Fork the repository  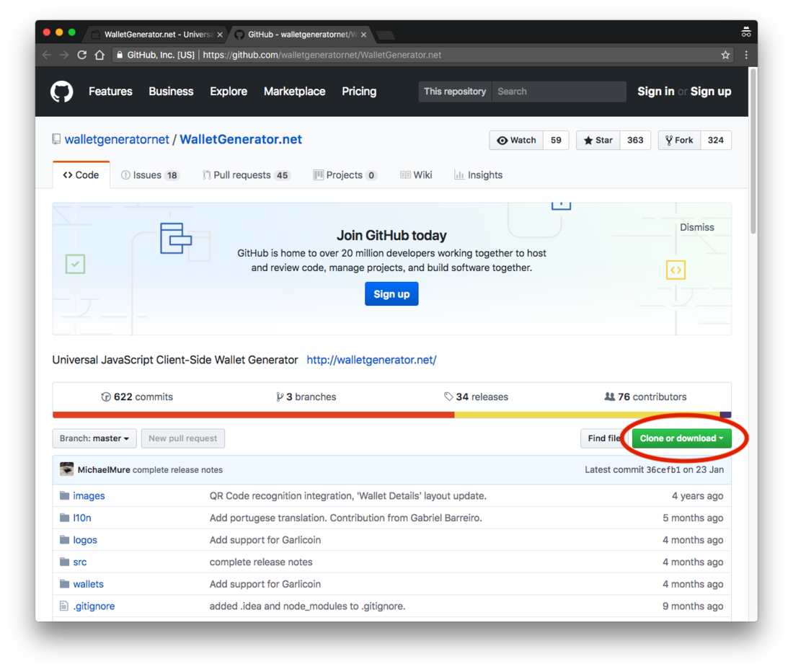click(679, 140)
